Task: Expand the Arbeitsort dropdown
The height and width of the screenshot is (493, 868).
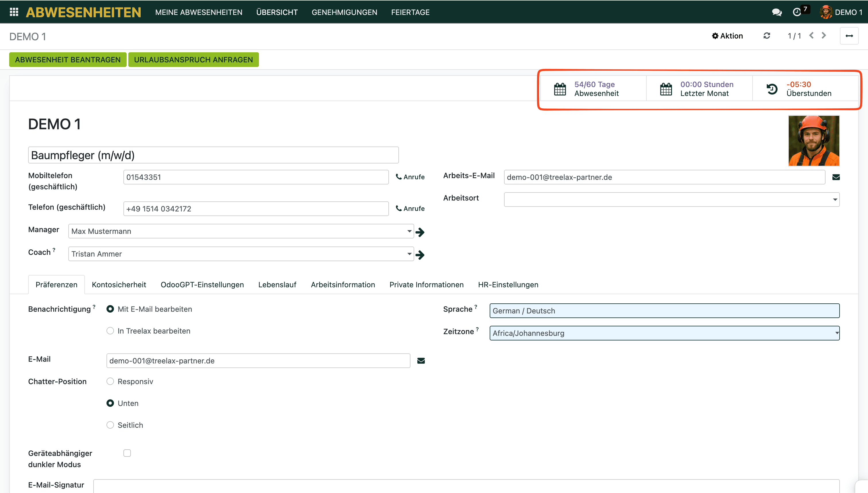Action: click(835, 199)
